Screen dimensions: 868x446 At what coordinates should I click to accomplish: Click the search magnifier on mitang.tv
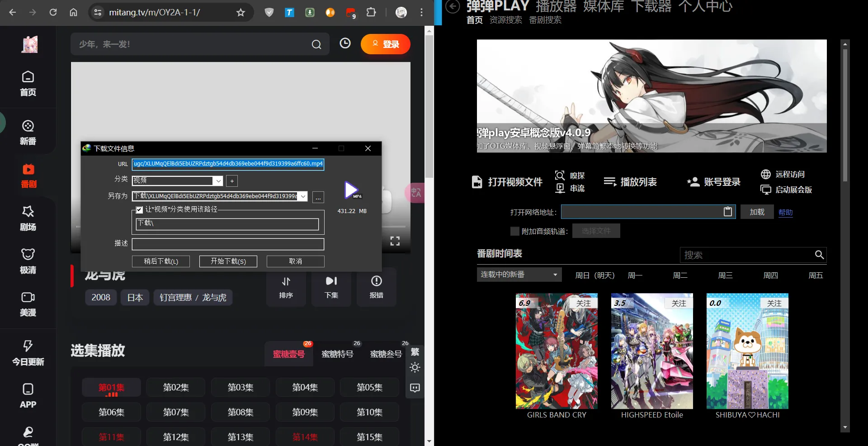coord(316,44)
